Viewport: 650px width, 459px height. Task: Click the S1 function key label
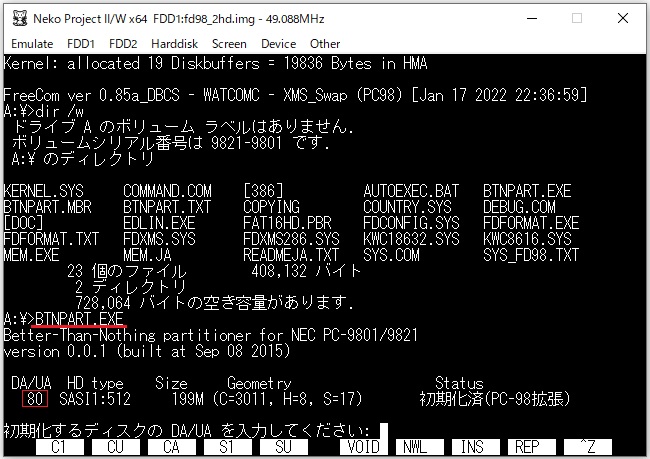point(227,447)
